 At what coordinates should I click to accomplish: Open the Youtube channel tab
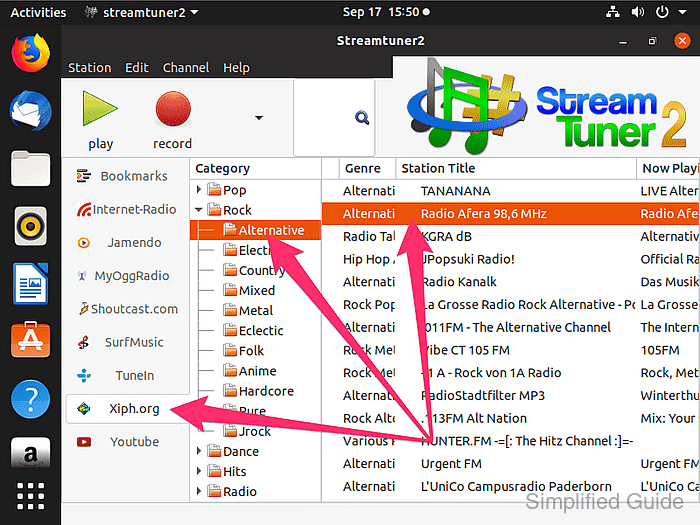click(x=127, y=442)
